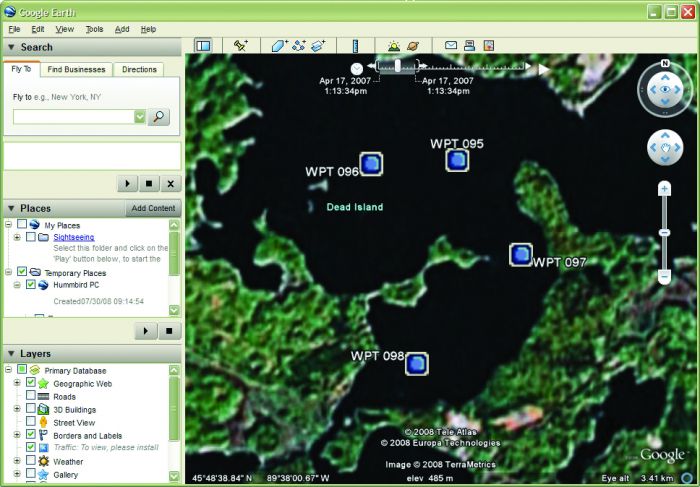700x487 pixels.
Task: Enable the 3D Buildings layer checkbox
Action: pos(30,408)
